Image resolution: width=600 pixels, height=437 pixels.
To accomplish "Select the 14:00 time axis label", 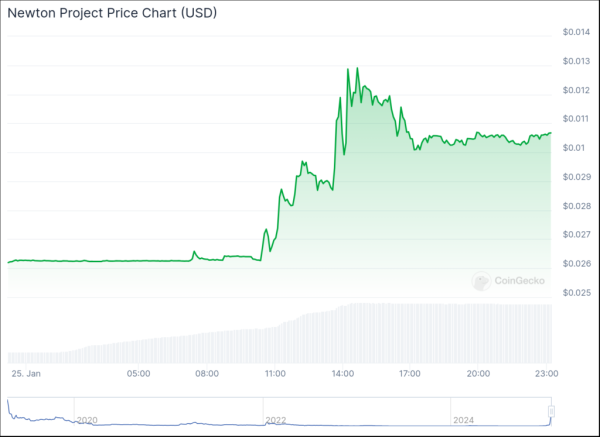I will (x=343, y=373).
